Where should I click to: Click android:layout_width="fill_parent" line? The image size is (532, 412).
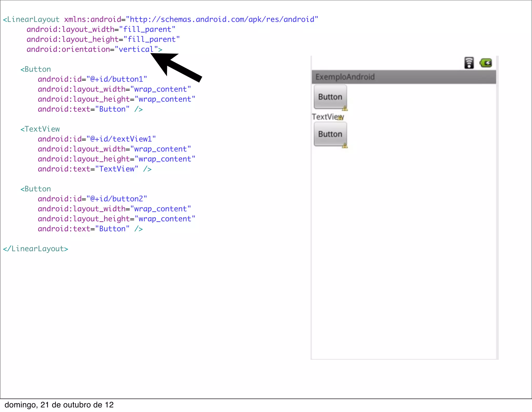point(101,29)
